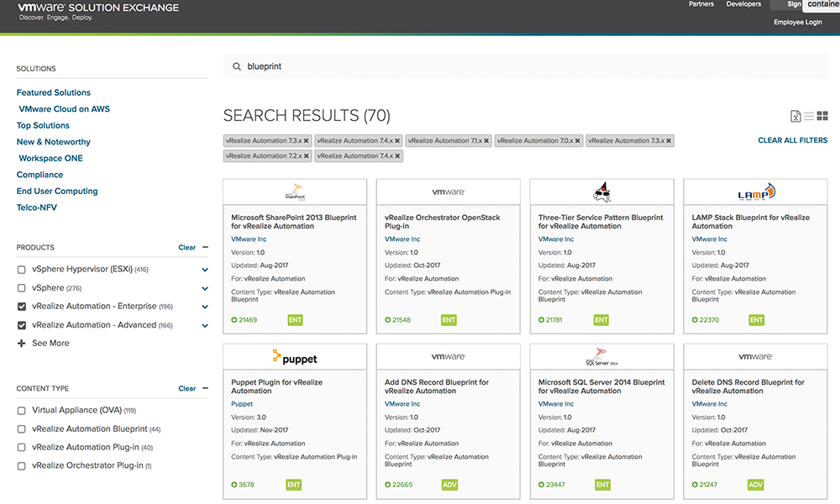Open vRealize Orchestrator OpenStack Plug-in title

pyautogui.click(x=443, y=222)
